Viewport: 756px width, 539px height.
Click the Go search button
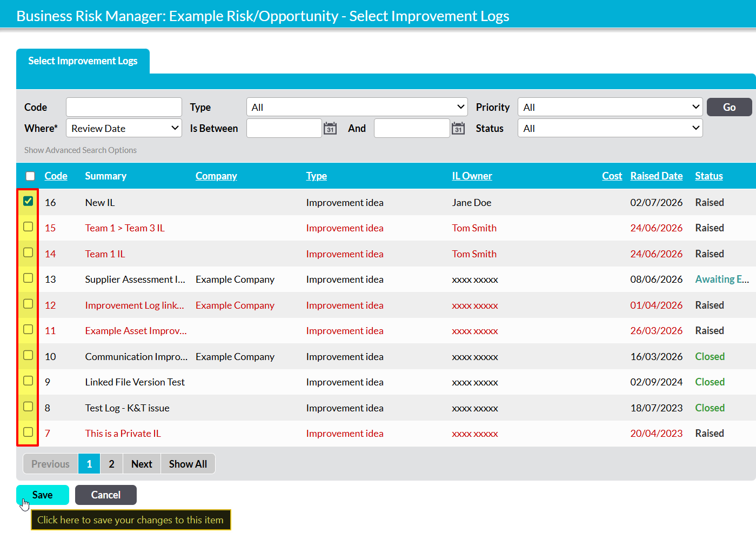tap(729, 107)
